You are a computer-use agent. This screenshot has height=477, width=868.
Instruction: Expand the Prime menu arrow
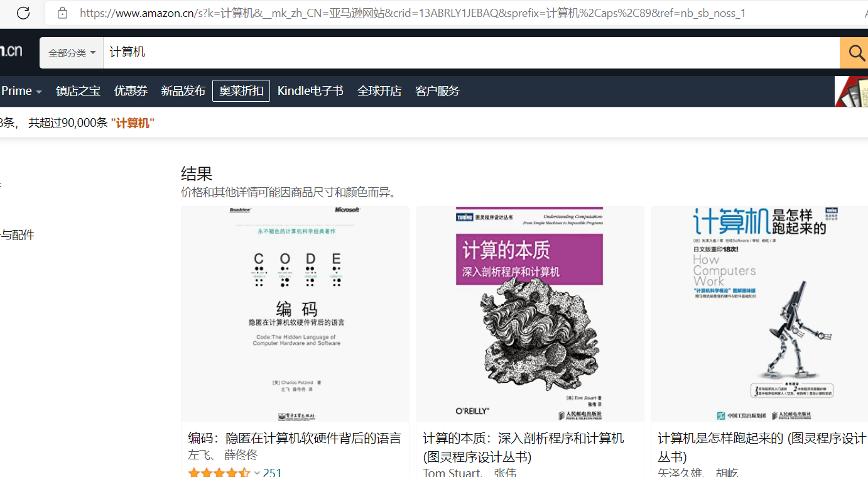point(39,92)
